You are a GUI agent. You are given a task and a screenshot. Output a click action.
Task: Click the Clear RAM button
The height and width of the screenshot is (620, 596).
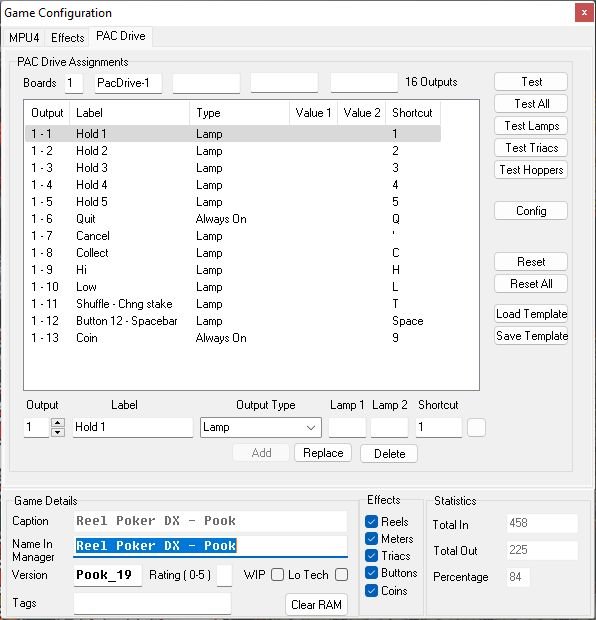[x=316, y=605]
